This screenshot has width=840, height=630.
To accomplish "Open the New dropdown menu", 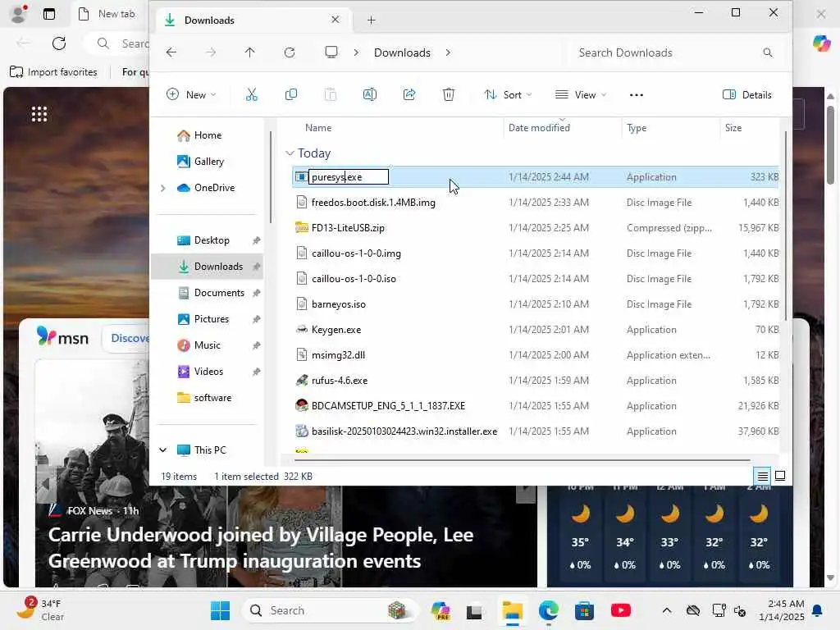I will (191, 95).
